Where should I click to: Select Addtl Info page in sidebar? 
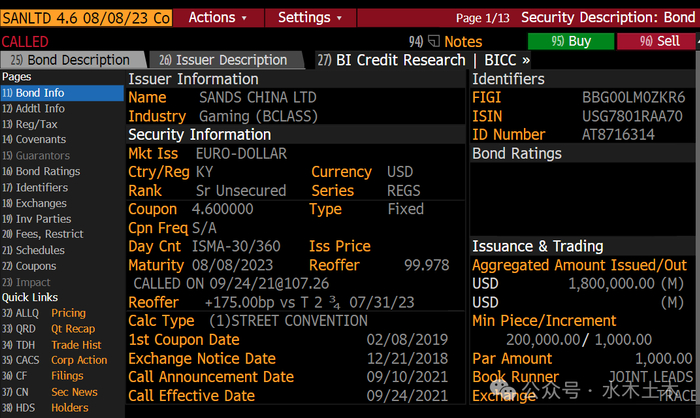[40, 108]
